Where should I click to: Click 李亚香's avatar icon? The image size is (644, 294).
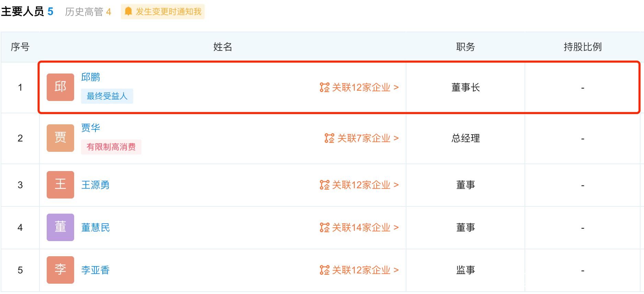[x=60, y=270]
